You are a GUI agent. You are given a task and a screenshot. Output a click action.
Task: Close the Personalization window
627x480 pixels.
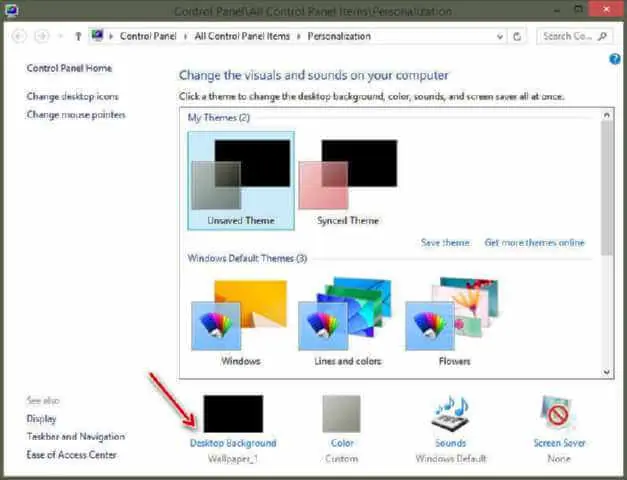[606, 10]
